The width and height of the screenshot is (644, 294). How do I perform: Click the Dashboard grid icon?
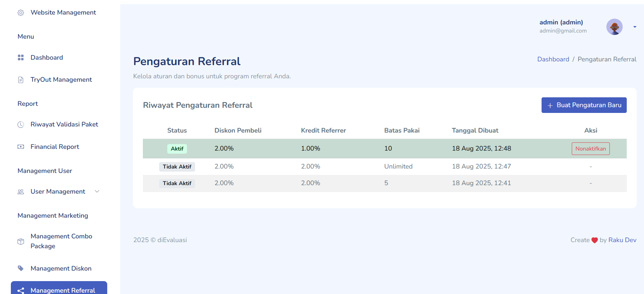coord(21,58)
